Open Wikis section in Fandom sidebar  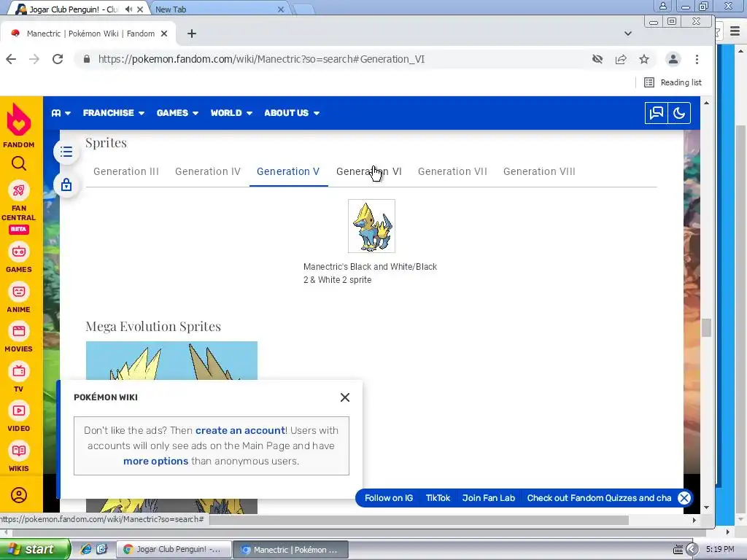(18, 457)
